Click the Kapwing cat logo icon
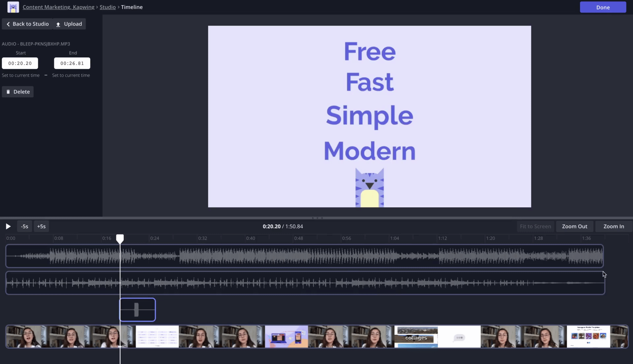The image size is (633, 364). coord(13,7)
